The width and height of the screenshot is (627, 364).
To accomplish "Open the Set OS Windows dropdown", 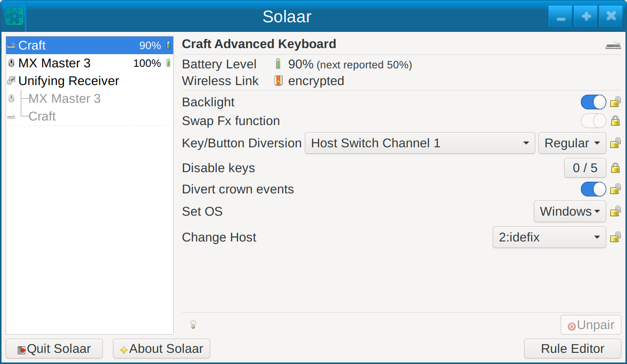I will pos(570,211).
